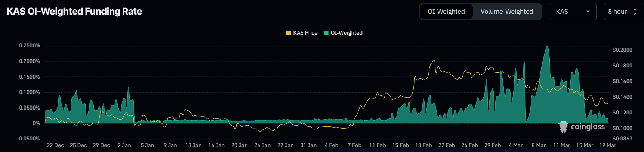Click the KAS dropdown arrow
The height and width of the screenshot is (152, 644).
click(x=588, y=12)
